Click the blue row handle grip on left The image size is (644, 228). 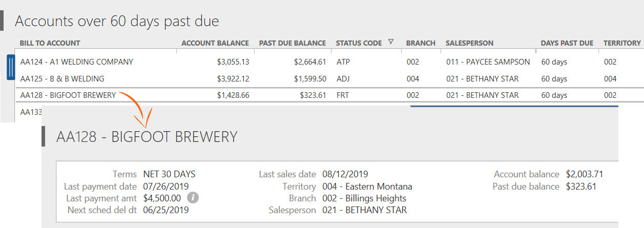[11, 67]
